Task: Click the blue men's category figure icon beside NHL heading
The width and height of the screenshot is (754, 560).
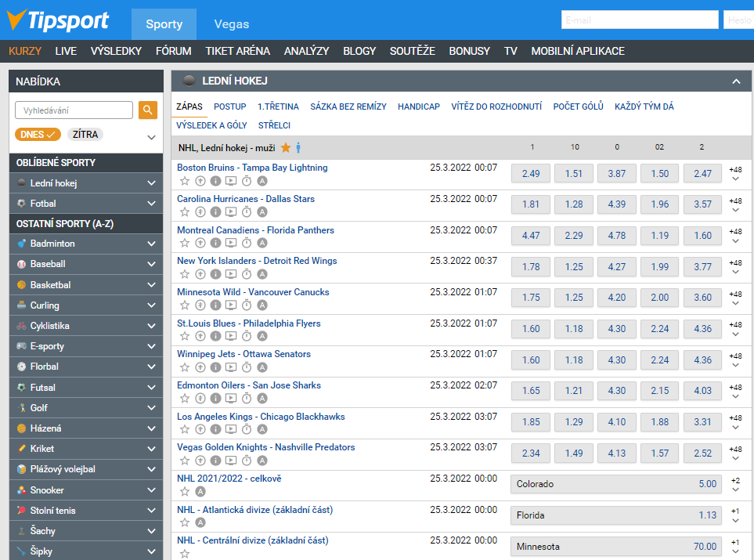Action: coord(298,148)
